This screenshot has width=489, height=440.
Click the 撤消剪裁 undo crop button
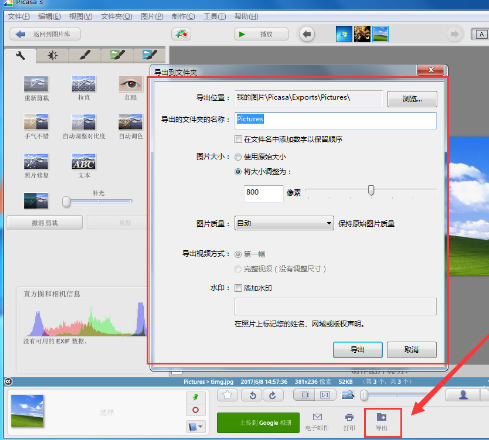tap(45, 223)
